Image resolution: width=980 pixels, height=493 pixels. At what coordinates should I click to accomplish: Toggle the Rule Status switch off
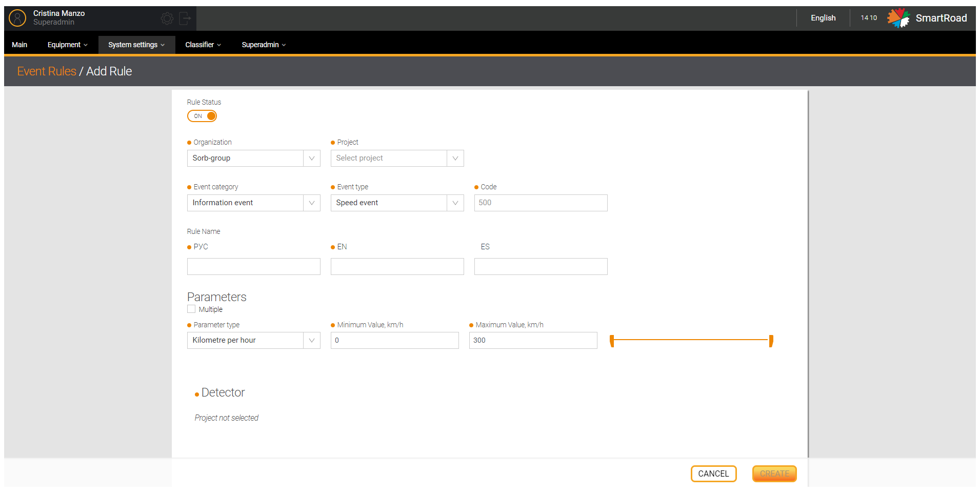tap(202, 116)
